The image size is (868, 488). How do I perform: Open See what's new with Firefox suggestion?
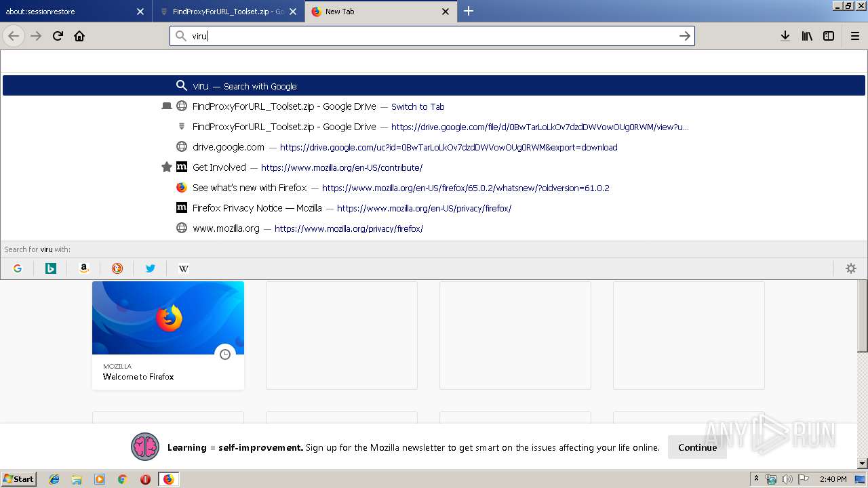[434, 188]
